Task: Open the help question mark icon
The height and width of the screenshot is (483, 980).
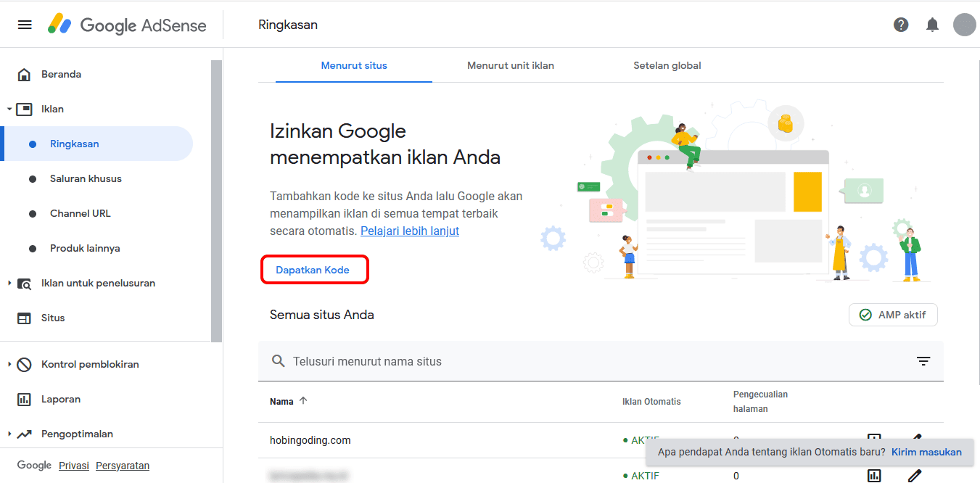Action: [x=901, y=25]
